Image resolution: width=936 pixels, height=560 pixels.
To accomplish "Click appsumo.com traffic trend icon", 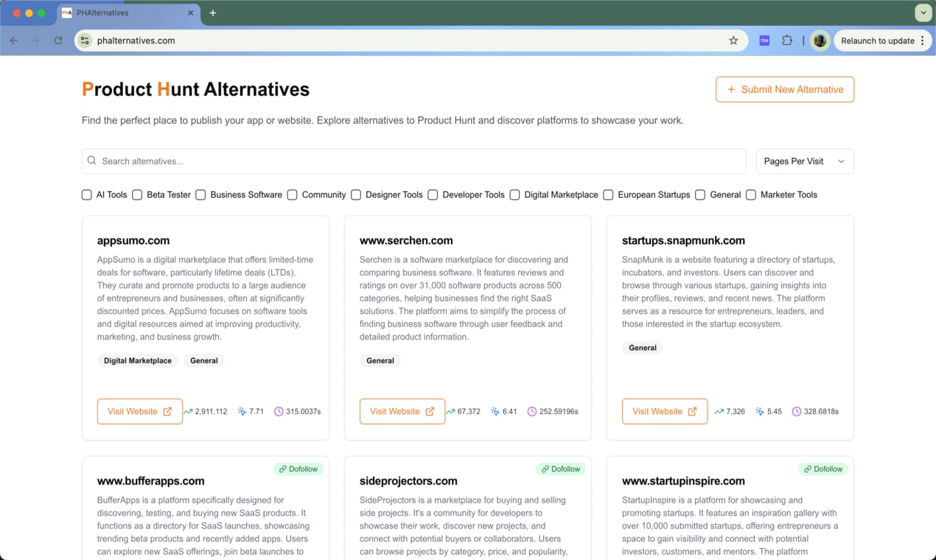I will [188, 411].
